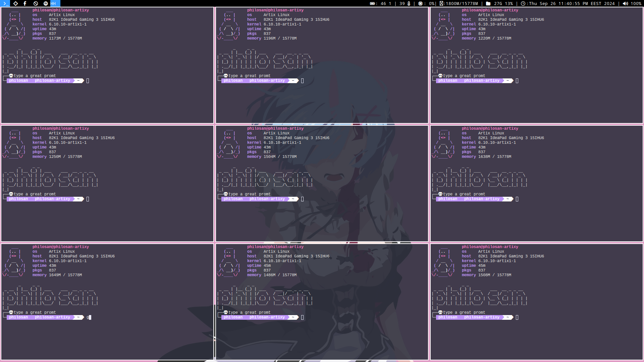Image resolution: width=644 pixels, height=362 pixels.
Task: Click the CPU chip usage icon
Action: tap(420, 3)
